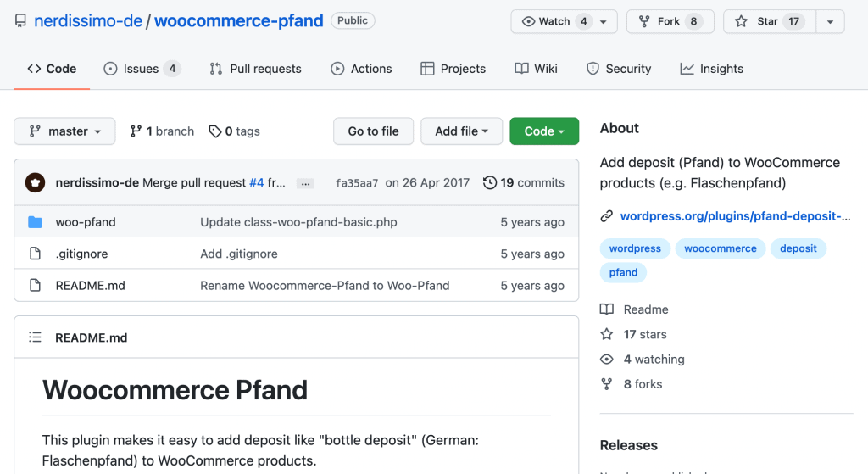Expand commit message ellipsis button
The height and width of the screenshot is (474, 868).
pyautogui.click(x=305, y=183)
